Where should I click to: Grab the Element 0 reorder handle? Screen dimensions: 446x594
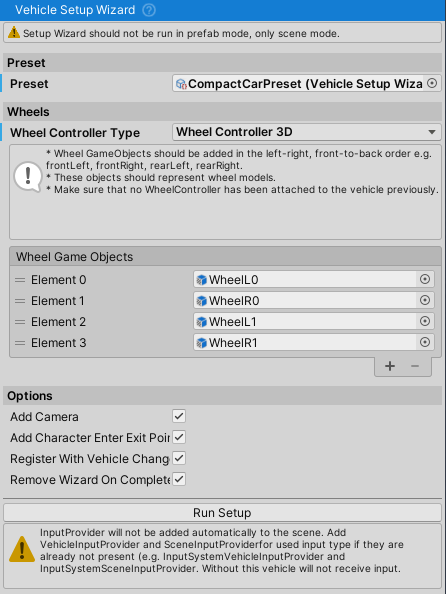(x=20, y=280)
